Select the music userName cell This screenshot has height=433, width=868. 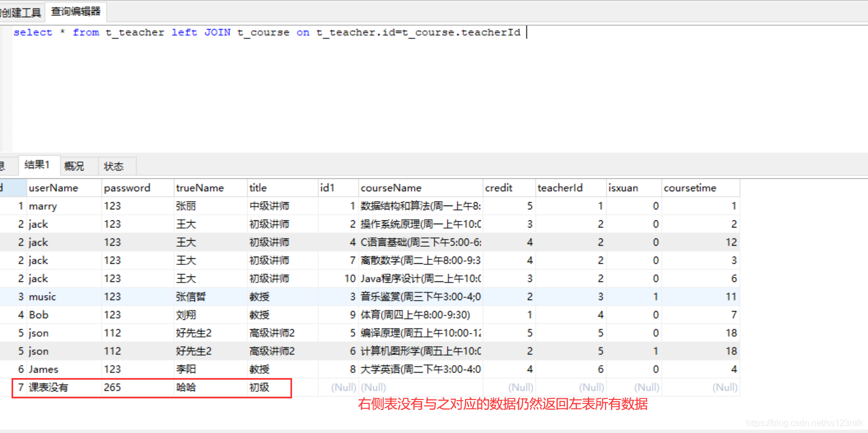(x=64, y=297)
